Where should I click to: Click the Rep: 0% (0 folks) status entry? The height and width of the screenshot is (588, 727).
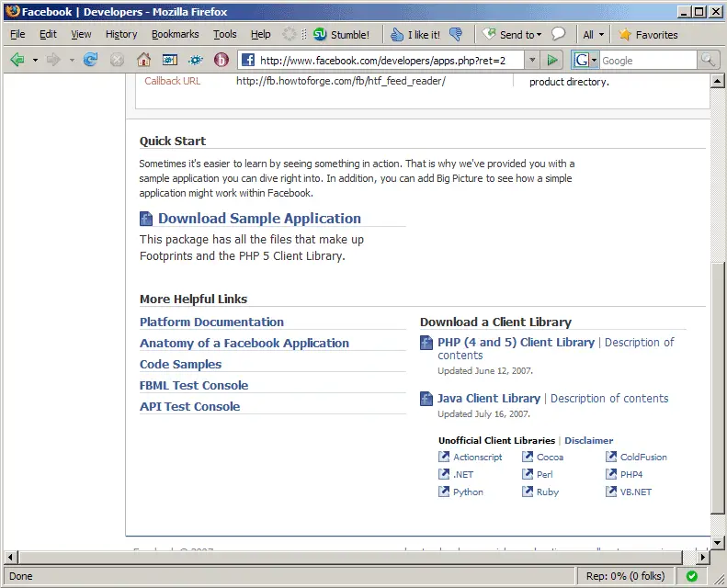(625, 576)
